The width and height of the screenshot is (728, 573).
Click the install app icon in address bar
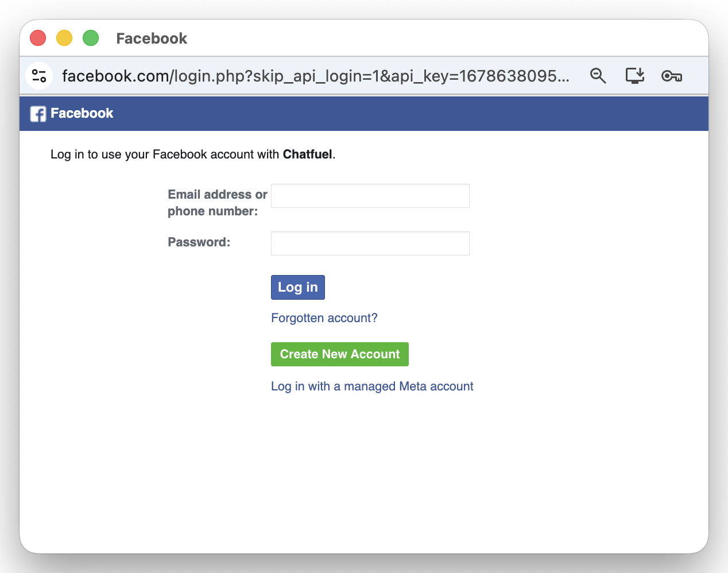tap(634, 76)
